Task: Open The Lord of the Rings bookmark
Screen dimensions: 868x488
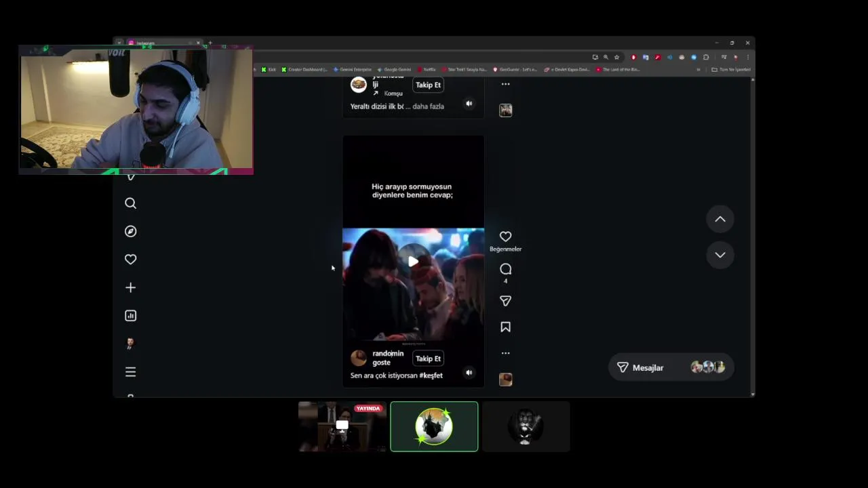Action: (x=618, y=69)
